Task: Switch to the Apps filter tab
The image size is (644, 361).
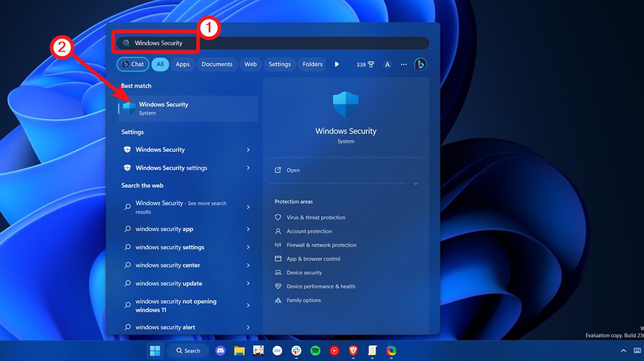Action: 182,64
